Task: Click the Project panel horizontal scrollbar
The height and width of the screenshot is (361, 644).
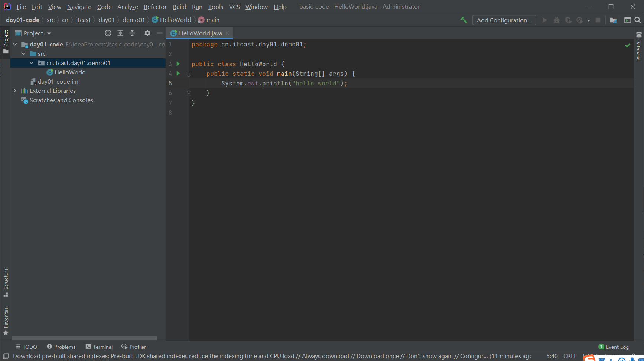Action: tap(84, 338)
